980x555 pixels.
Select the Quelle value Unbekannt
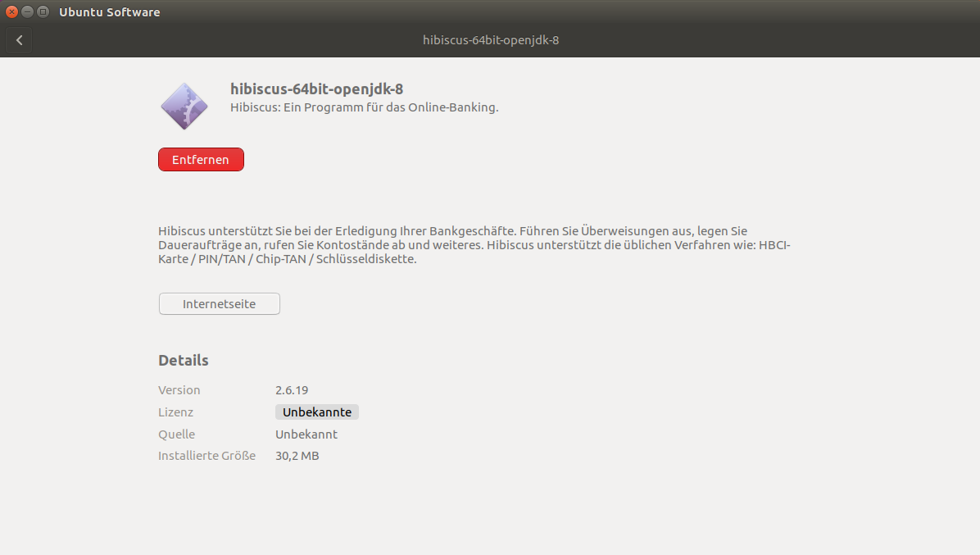click(306, 434)
